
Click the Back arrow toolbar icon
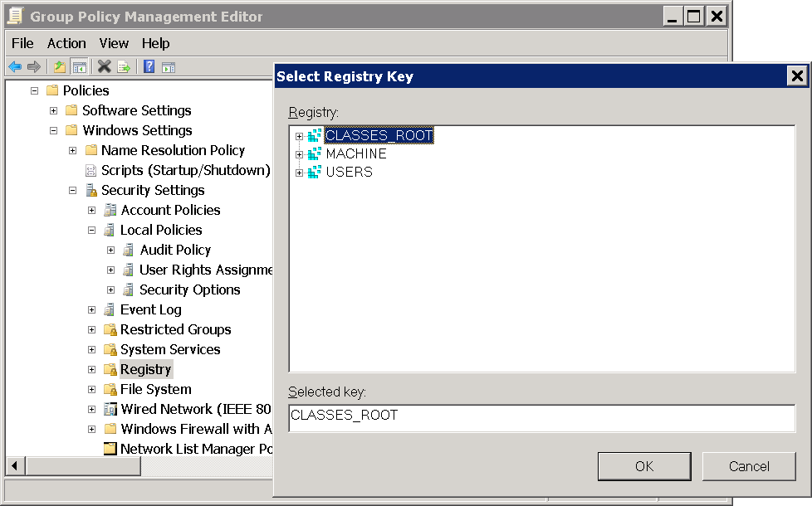[14, 67]
